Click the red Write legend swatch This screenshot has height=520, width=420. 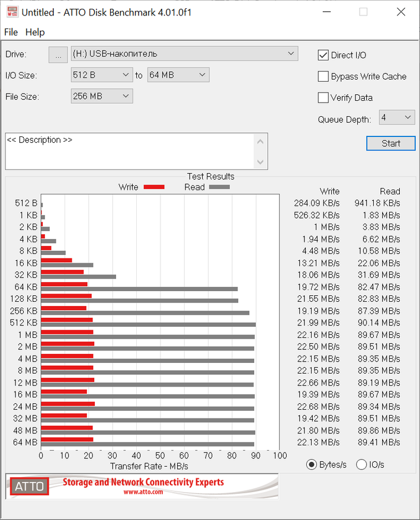[x=153, y=187]
